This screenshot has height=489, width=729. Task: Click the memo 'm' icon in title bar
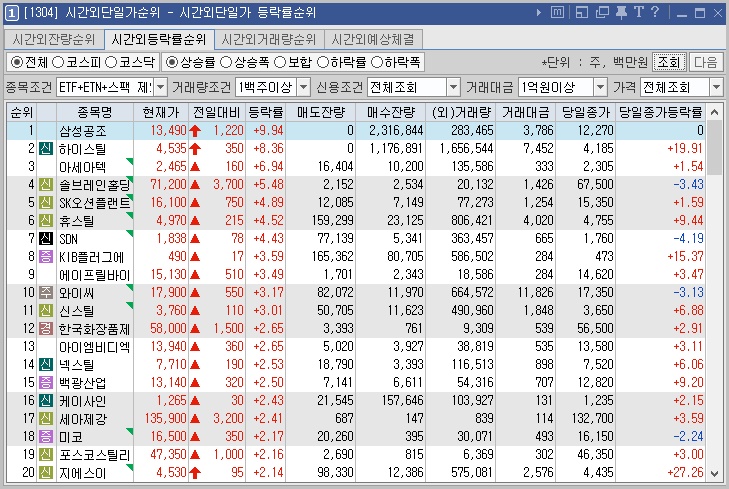tap(557, 13)
